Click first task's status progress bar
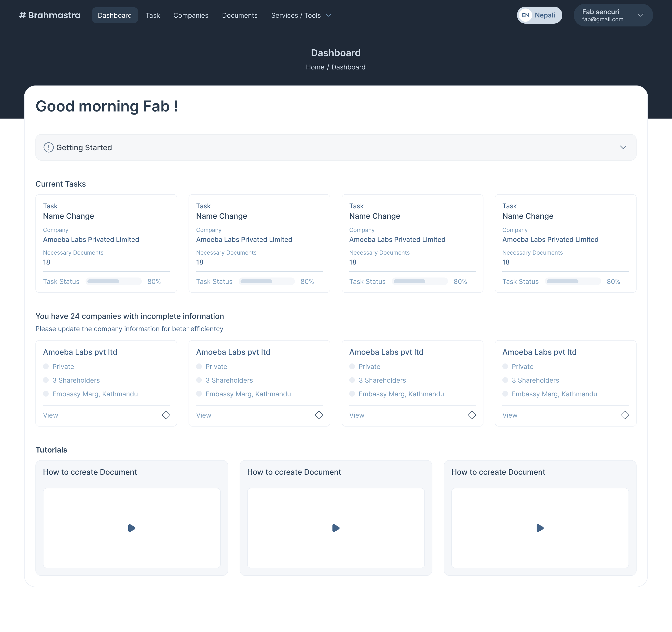Screen dimensions: 672x632 click(113, 281)
